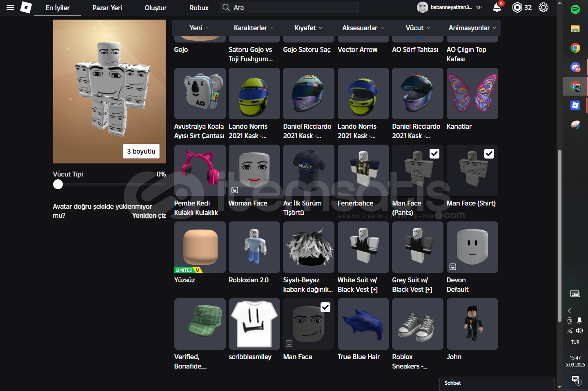Click the babanneyatiran3 username link
The height and width of the screenshot is (391, 588).
point(451,7)
